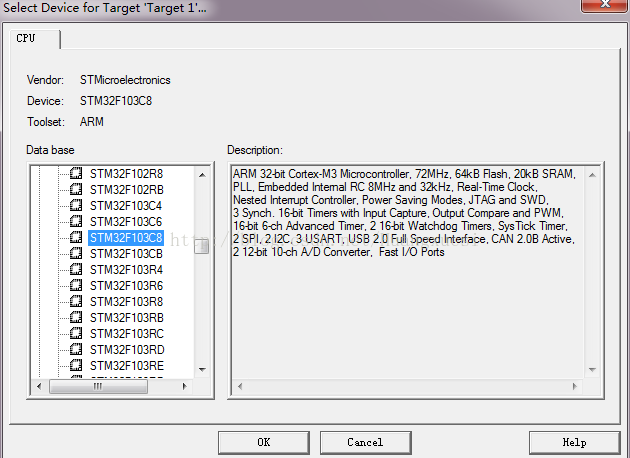Click the chip icon beside STM32F103C6
This screenshot has height=458, width=630.
click(76, 221)
